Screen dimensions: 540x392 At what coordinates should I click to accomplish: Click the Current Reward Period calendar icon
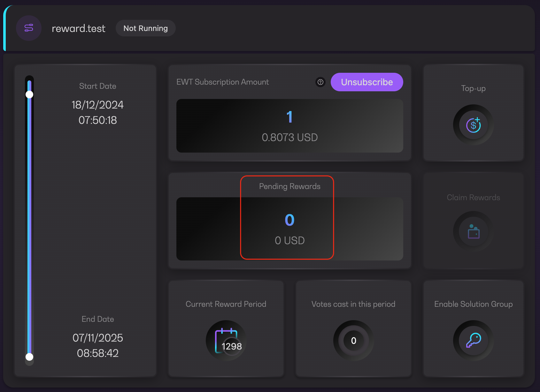(226, 341)
